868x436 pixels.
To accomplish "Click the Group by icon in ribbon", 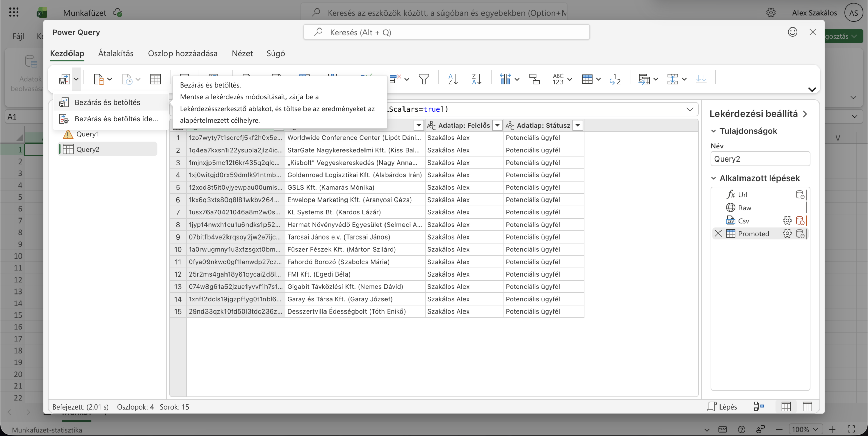I will click(534, 79).
